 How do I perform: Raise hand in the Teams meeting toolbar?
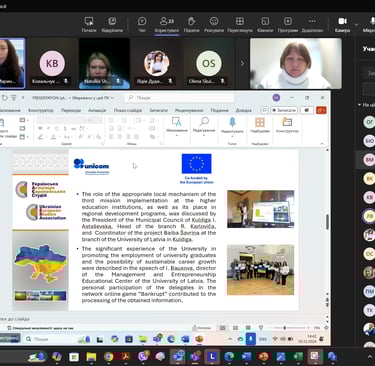point(191,25)
